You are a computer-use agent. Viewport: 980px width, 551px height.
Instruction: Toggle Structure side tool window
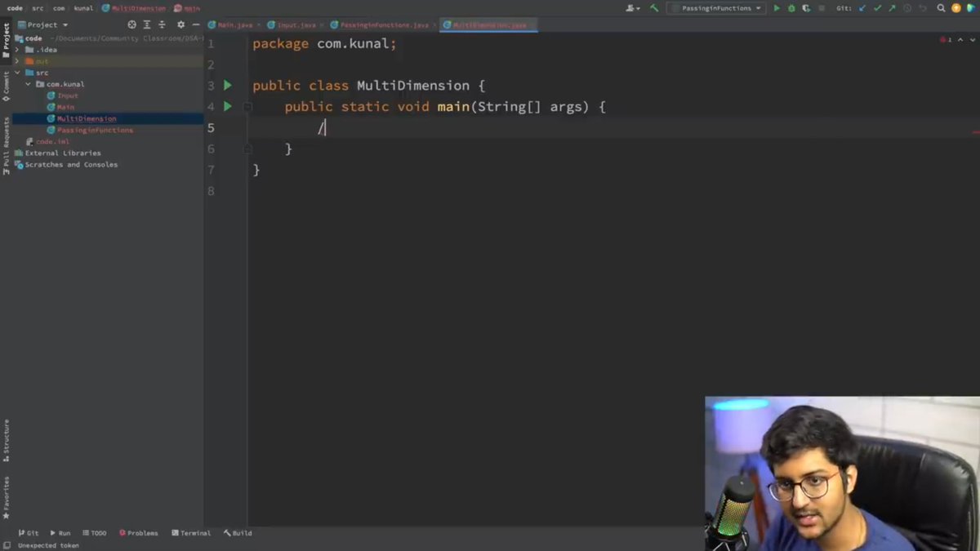7,441
